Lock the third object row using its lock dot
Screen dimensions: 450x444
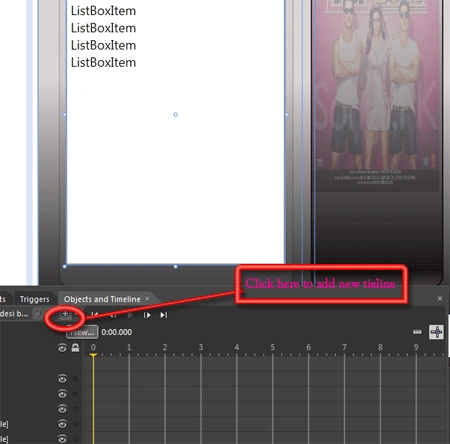coord(75,409)
